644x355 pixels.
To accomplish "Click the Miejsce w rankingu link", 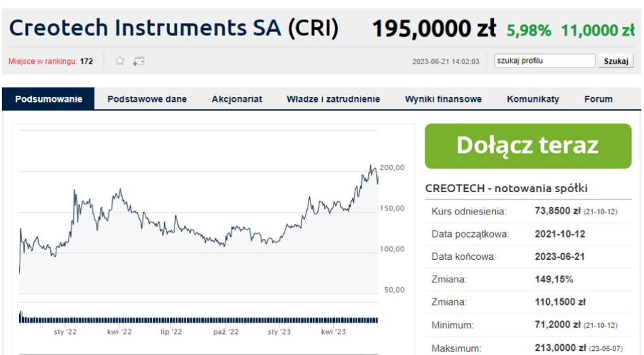I will click(x=42, y=61).
